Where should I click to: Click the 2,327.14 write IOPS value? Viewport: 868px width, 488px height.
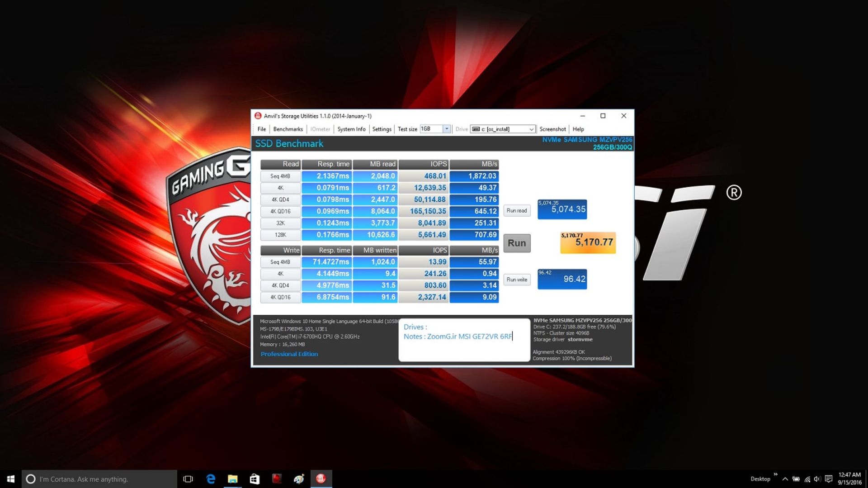coord(423,298)
